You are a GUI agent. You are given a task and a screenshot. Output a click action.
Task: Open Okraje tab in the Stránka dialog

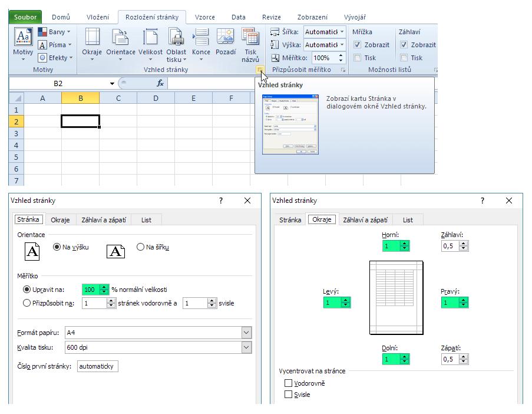point(60,220)
